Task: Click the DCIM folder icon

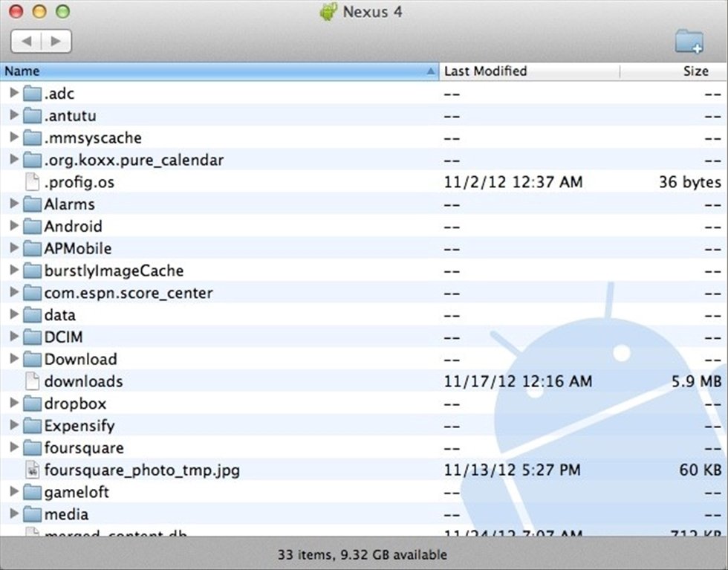Action: point(33,337)
